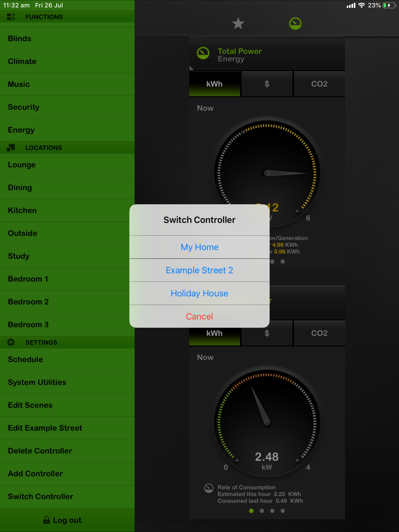Image resolution: width=399 pixels, height=532 pixels.
Task: Go to the Study location
Action: point(67,256)
